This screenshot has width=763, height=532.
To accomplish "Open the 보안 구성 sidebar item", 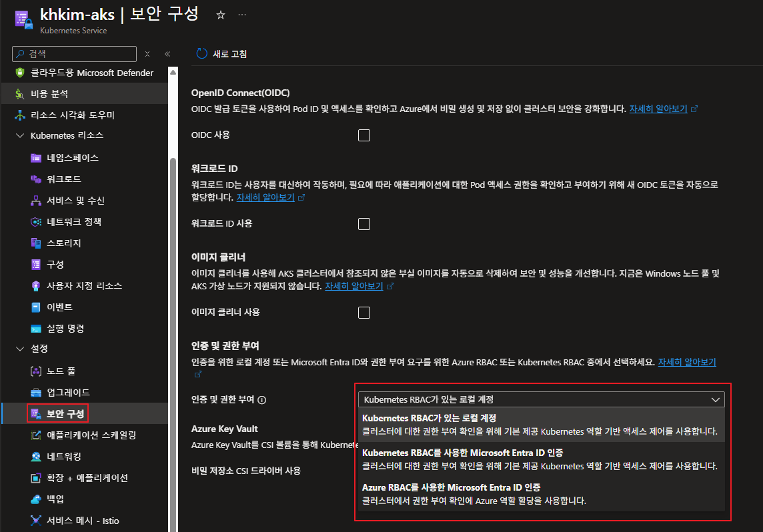I will click(85, 414).
